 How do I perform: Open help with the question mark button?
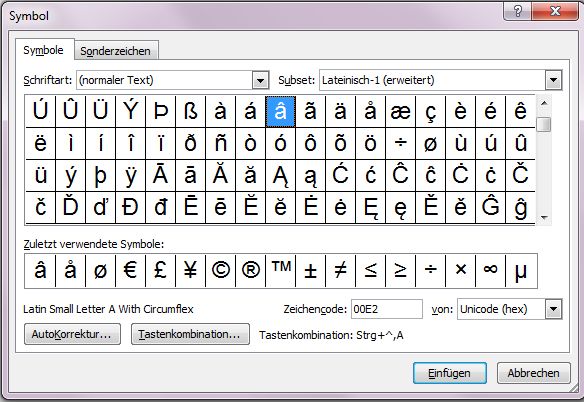[x=518, y=11]
